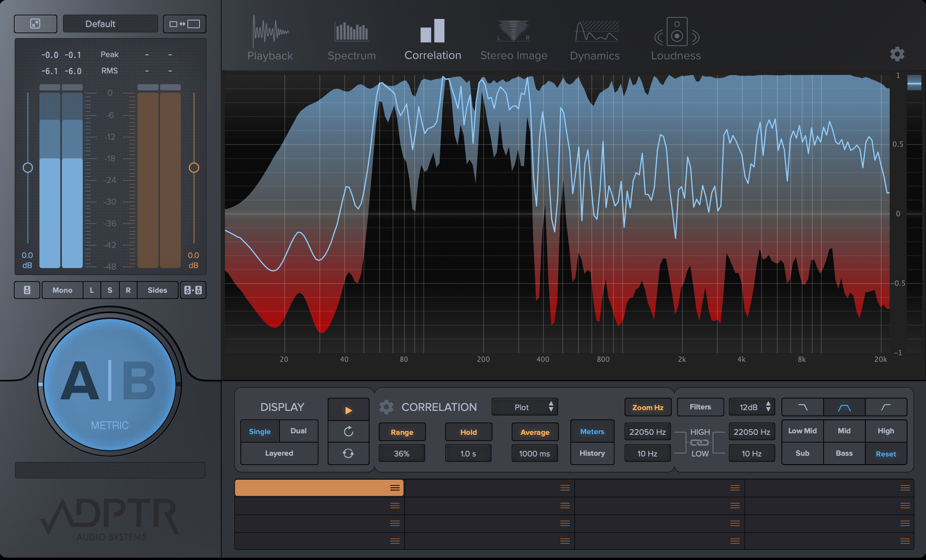Image resolution: width=926 pixels, height=560 pixels.
Task: Click the Reset button for frequency bands
Action: coord(886,453)
